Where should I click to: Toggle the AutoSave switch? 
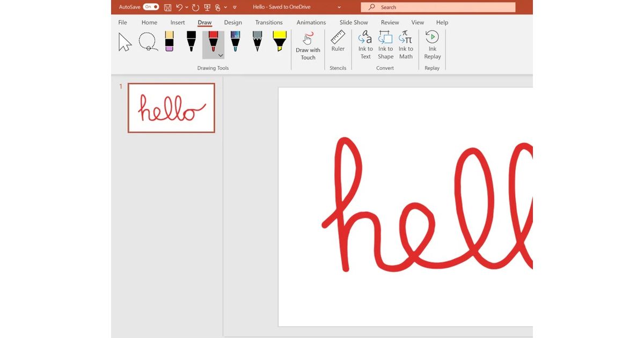pyautogui.click(x=151, y=7)
